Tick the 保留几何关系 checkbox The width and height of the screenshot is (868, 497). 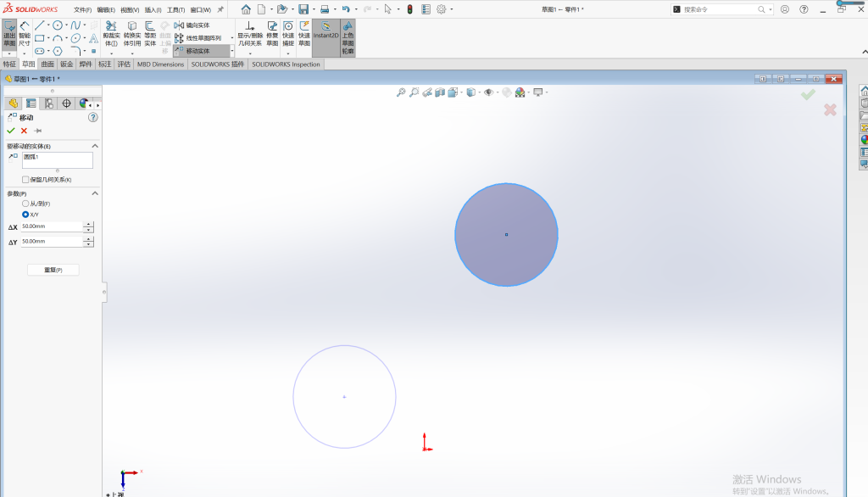pyautogui.click(x=25, y=180)
